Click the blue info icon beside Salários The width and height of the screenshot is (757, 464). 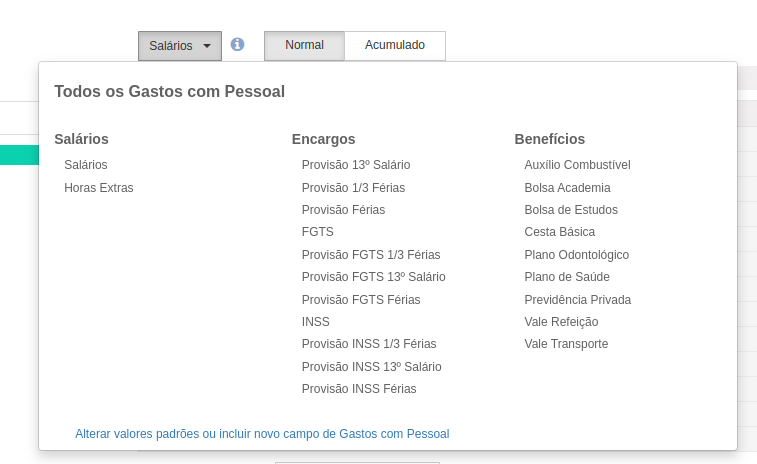click(x=237, y=44)
